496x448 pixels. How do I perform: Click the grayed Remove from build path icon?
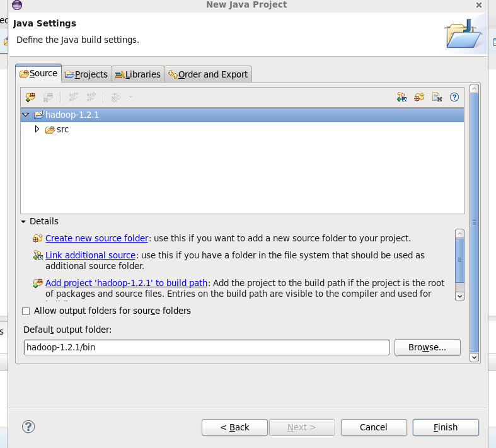48,97
